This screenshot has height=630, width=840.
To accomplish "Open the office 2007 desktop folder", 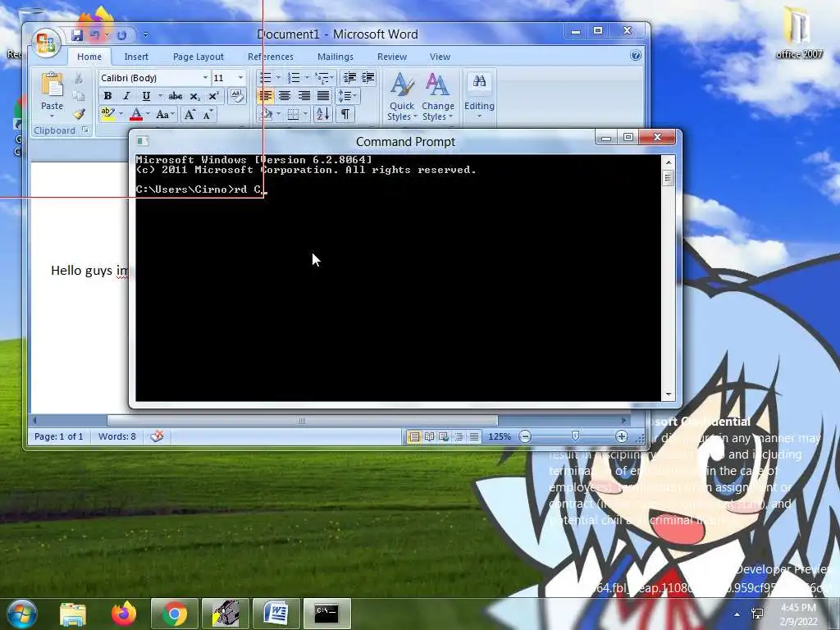I will (799, 32).
